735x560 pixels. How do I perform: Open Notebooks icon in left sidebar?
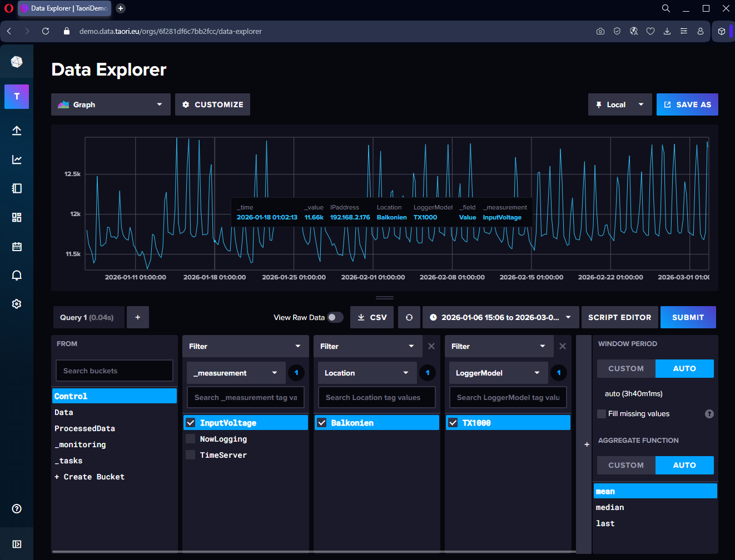click(x=17, y=188)
